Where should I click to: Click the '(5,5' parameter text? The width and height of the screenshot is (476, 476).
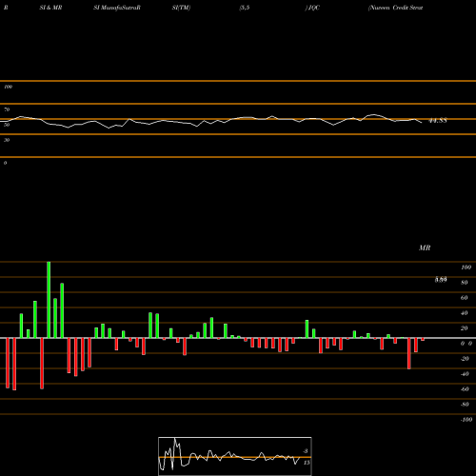[x=245, y=8]
